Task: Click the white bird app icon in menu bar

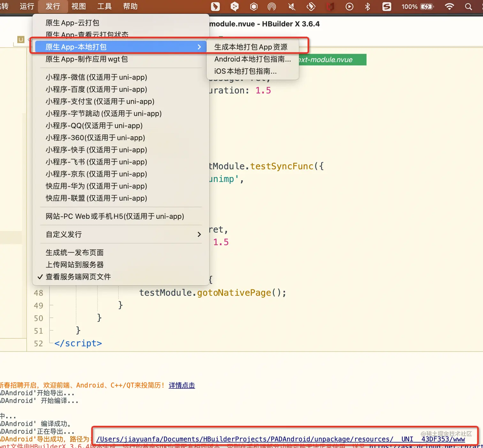Action: [215, 6]
